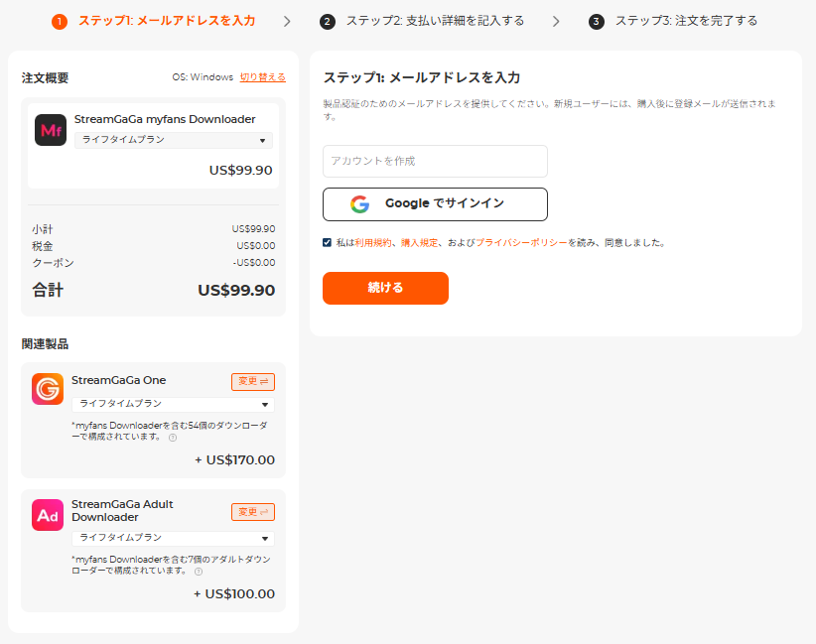Click the myfans Downloader Mf product icon
This screenshot has height=644, width=816.
pyautogui.click(x=51, y=130)
